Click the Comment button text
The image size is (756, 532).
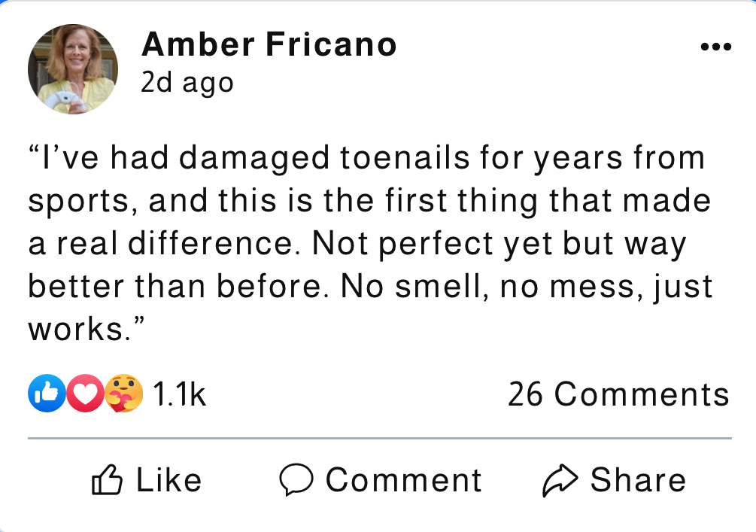[403, 480]
